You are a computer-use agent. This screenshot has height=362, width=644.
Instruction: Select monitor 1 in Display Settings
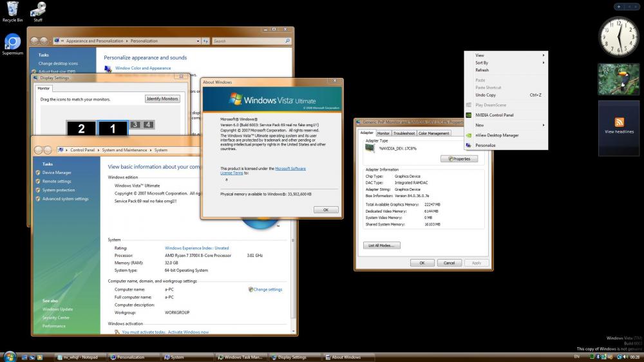113,129
